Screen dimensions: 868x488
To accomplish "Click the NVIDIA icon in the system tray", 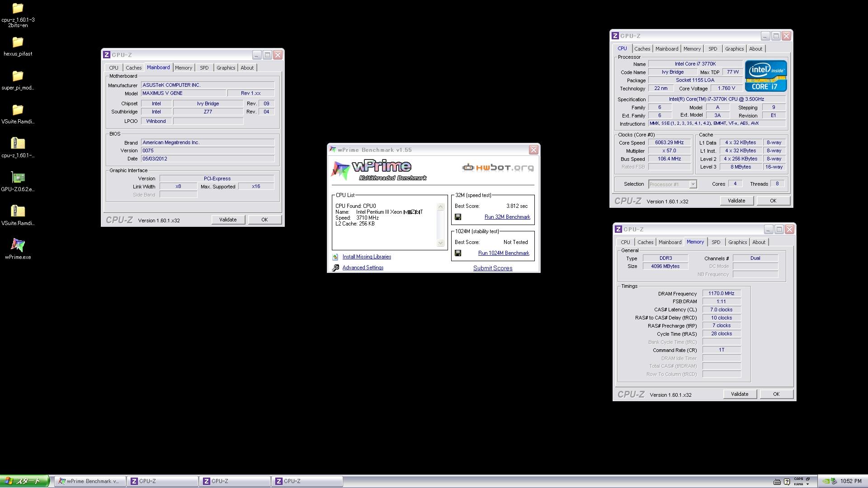I will click(x=826, y=482).
